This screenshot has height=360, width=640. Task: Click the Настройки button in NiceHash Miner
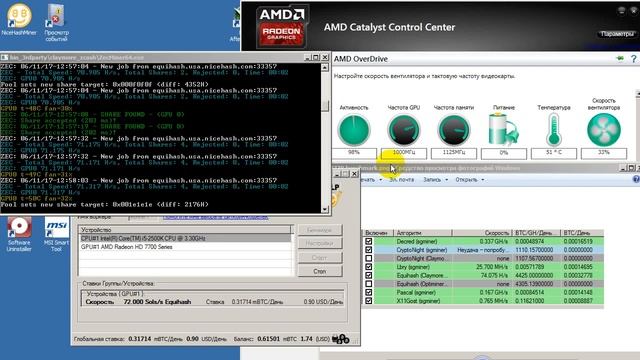point(320,243)
